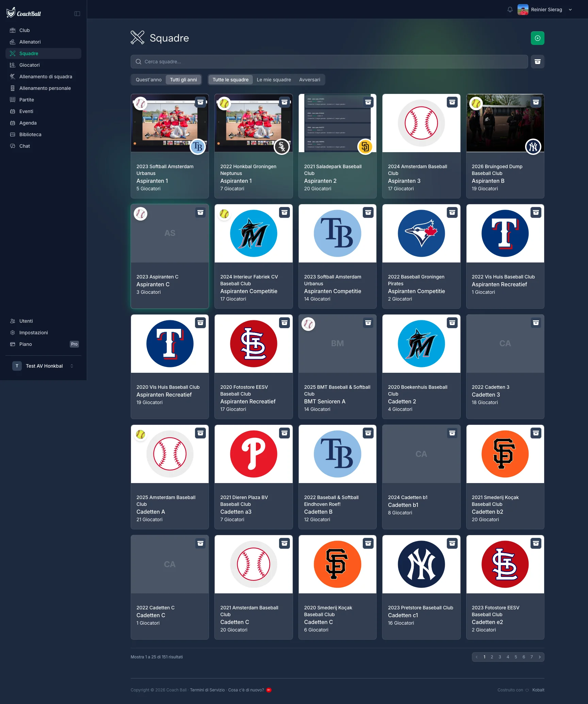The image size is (588, 704).
Task: Open the Marlins logo of Interieur Fabriek team
Action: 254,234
